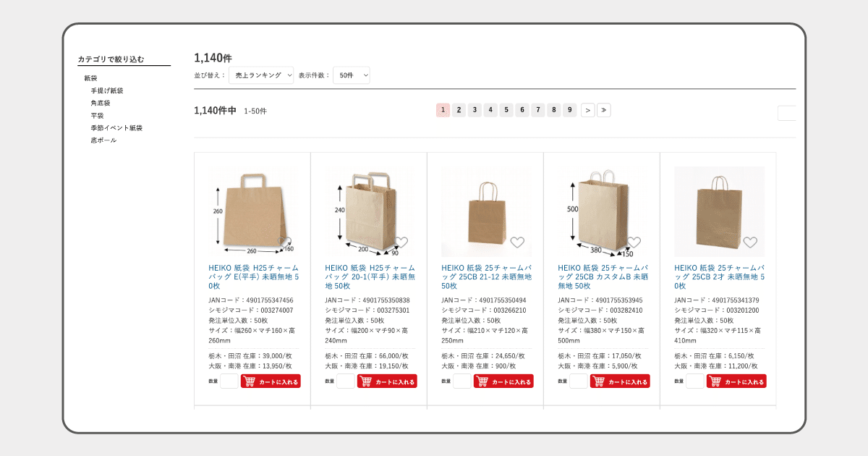868x456 pixels.
Task: View the 25CB 2才 bag image
Action: pos(719,212)
